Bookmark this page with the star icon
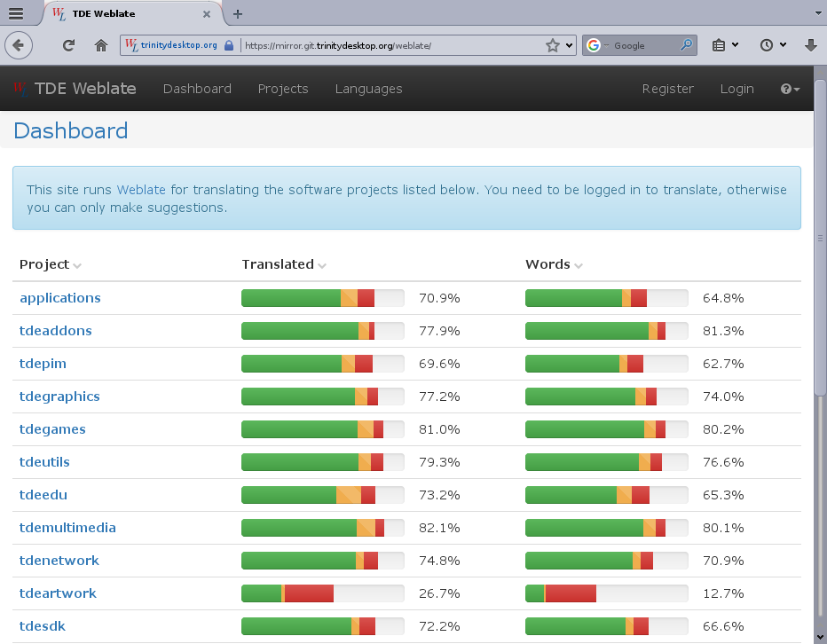The height and width of the screenshot is (644, 827). coord(552,45)
